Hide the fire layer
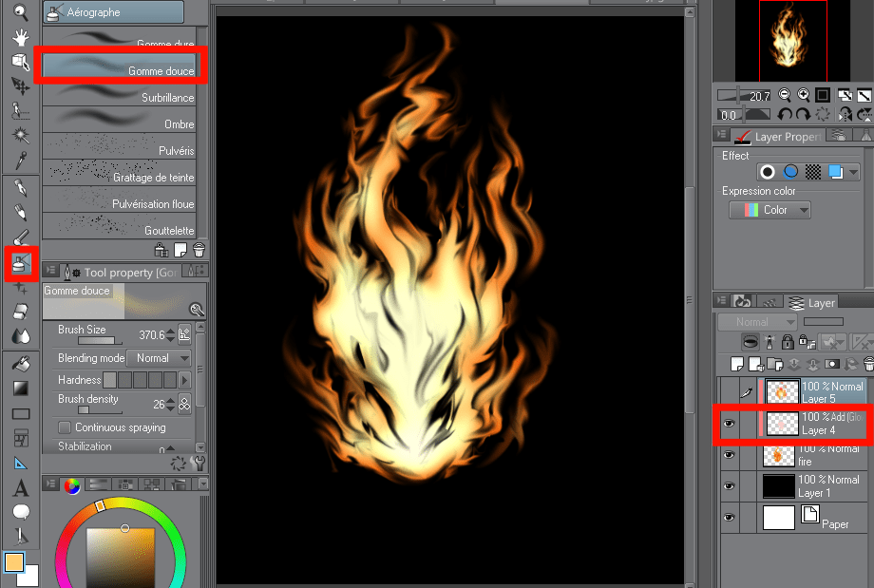This screenshot has height=588, width=874. (x=729, y=455)
